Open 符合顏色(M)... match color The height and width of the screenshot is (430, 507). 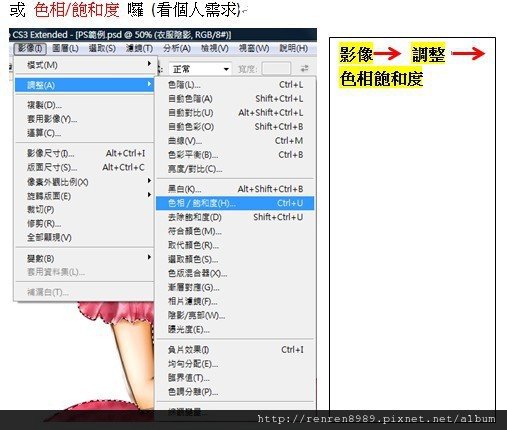click(235, 231)
